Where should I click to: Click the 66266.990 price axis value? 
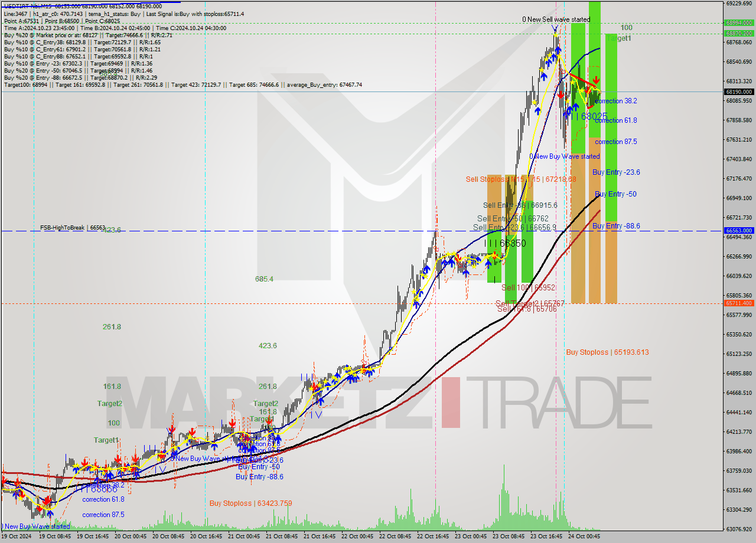tap(739, 256)
